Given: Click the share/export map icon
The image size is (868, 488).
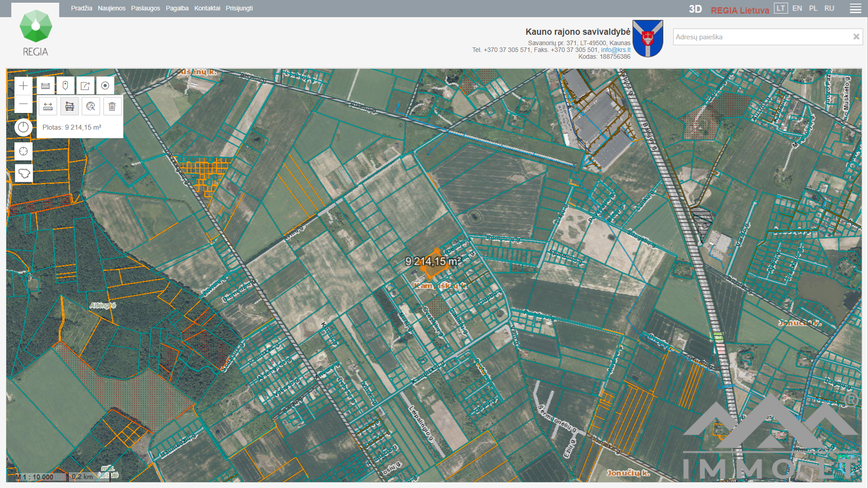Looking at the screenshot, I should click(85, 86).
